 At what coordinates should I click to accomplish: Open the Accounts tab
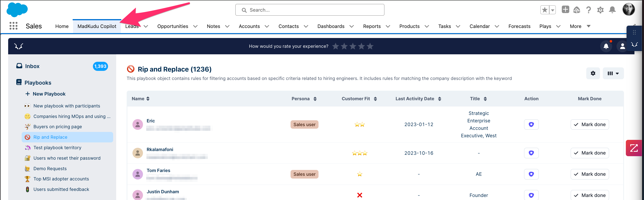coord(249,26)
